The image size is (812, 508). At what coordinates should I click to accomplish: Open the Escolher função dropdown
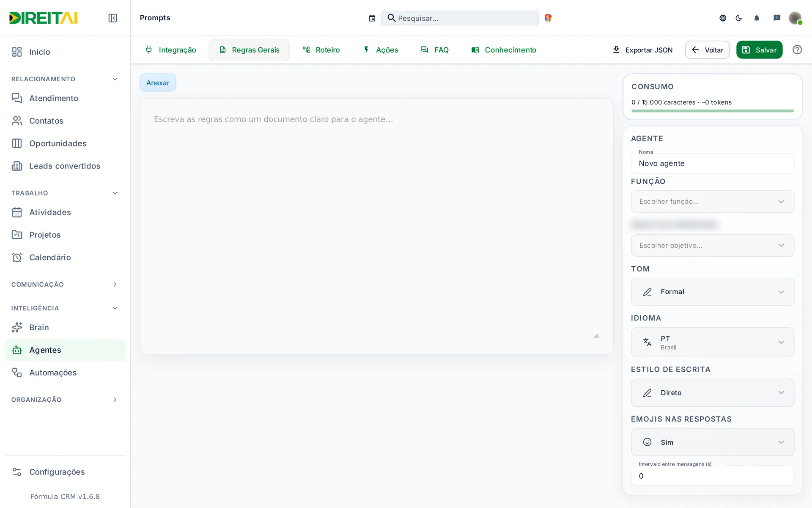tap(712, 202)
